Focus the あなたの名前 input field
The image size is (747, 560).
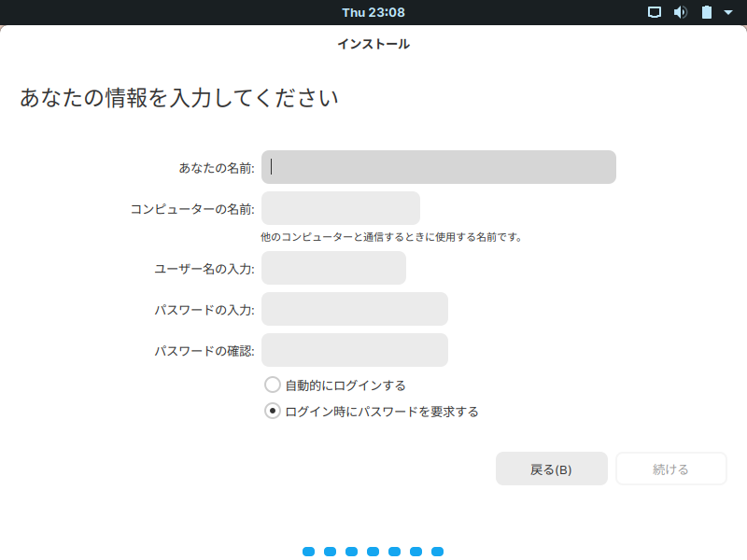[x=439, y=167]
